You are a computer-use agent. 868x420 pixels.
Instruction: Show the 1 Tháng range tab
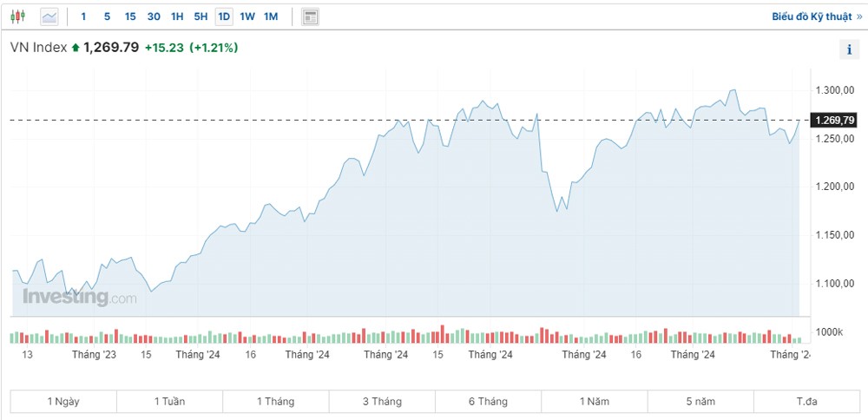click(275, 401)
